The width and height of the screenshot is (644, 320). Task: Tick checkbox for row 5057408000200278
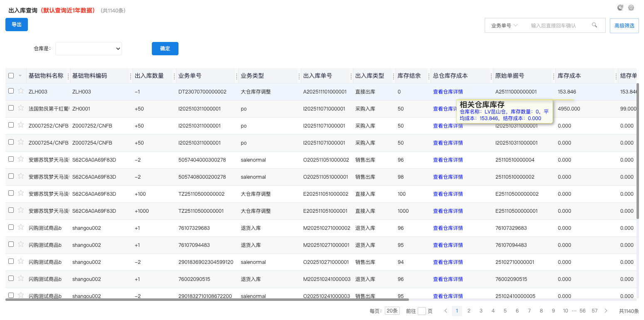point(11,176)
